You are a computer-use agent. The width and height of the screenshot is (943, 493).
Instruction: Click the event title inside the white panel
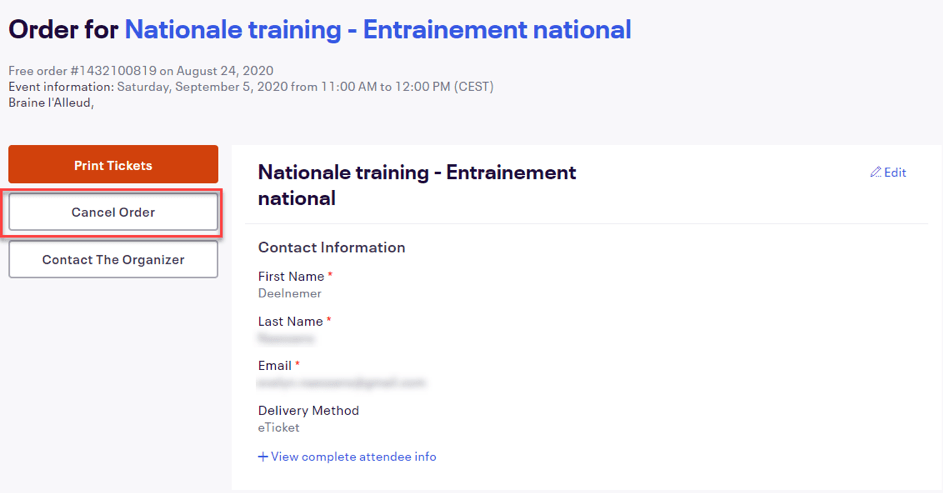tap(416, 185)
